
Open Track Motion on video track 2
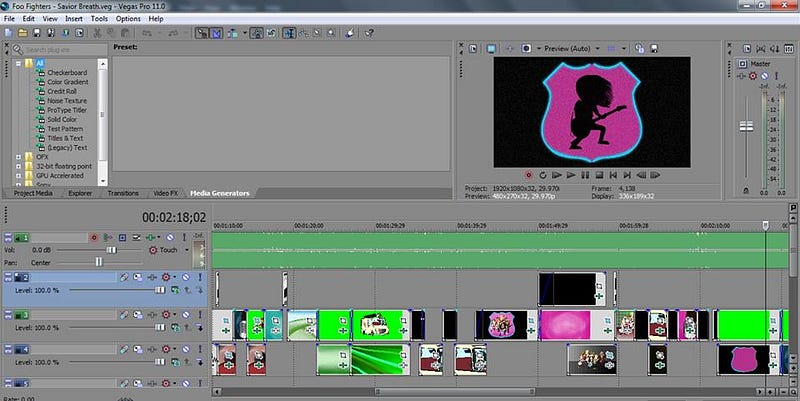(138, 277)
